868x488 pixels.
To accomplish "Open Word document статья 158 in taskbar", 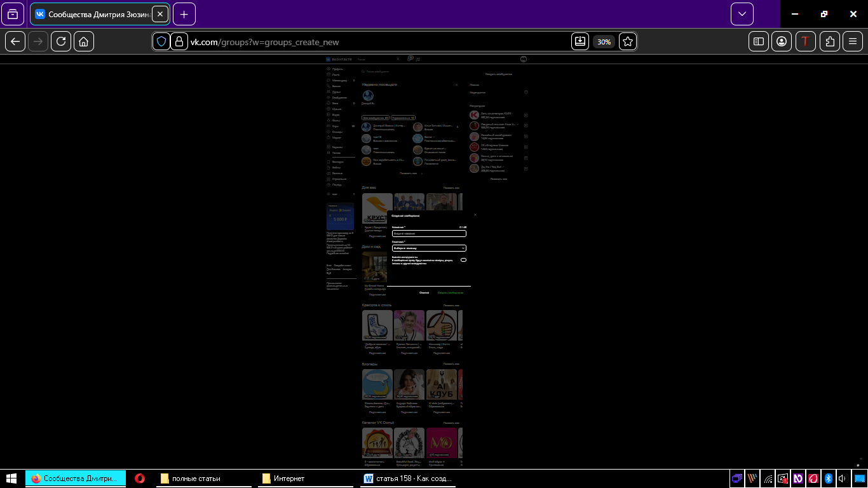I will (x=408, y=478).
